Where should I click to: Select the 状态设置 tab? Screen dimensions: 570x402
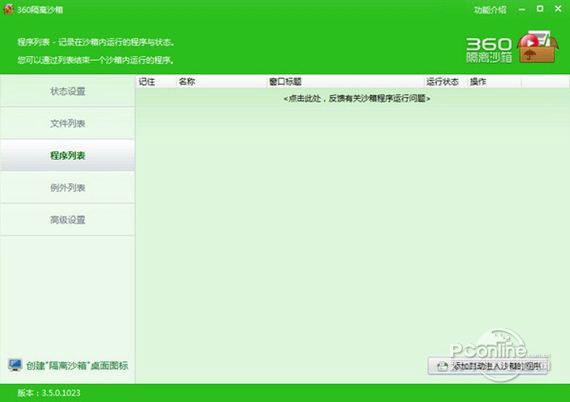pyautogui.click(x=68, y=91)
